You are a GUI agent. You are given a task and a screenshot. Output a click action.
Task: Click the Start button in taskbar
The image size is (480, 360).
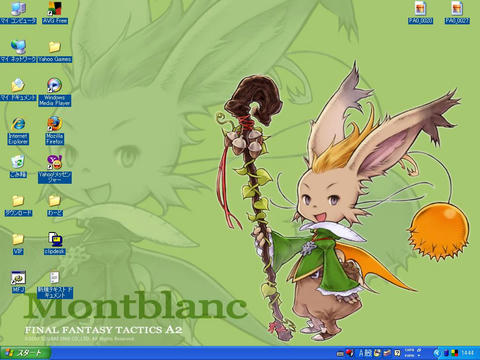(25, 353)
